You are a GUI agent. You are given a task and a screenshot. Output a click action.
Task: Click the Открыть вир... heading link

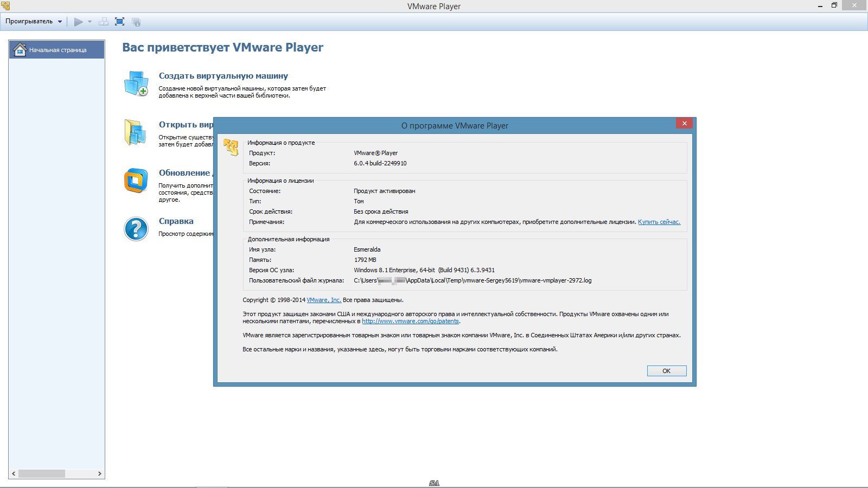186,125
